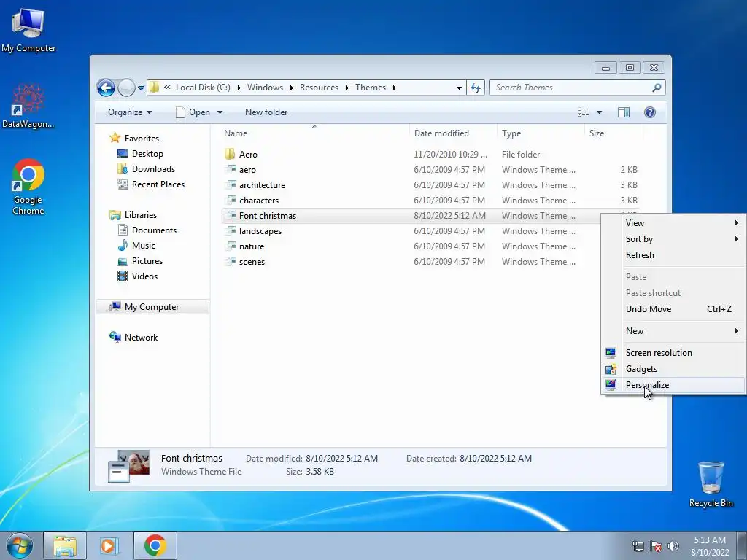This screenshot has width=747, height=560.
Task: Click the volume speaker tray icon
Action: click(673, 546)
